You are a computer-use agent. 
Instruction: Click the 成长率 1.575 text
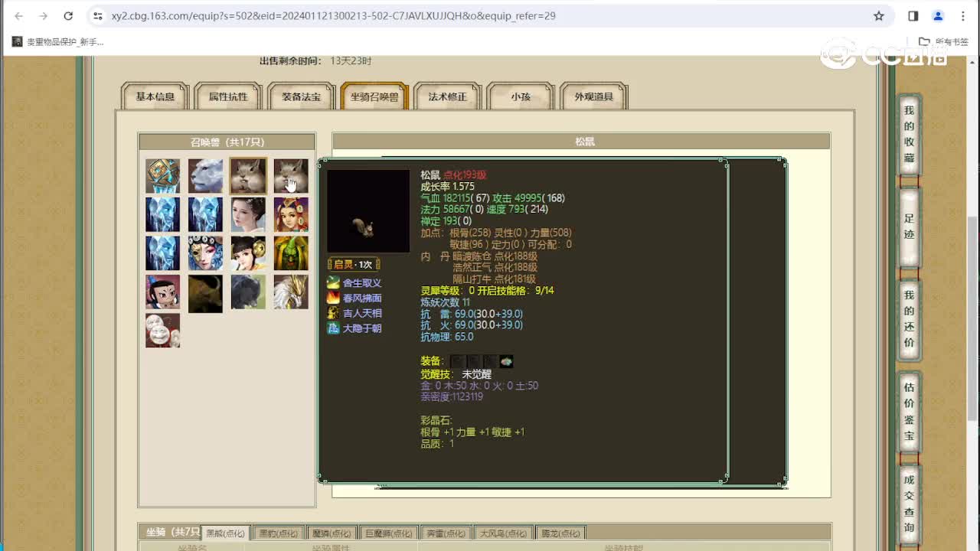(447, 186)
